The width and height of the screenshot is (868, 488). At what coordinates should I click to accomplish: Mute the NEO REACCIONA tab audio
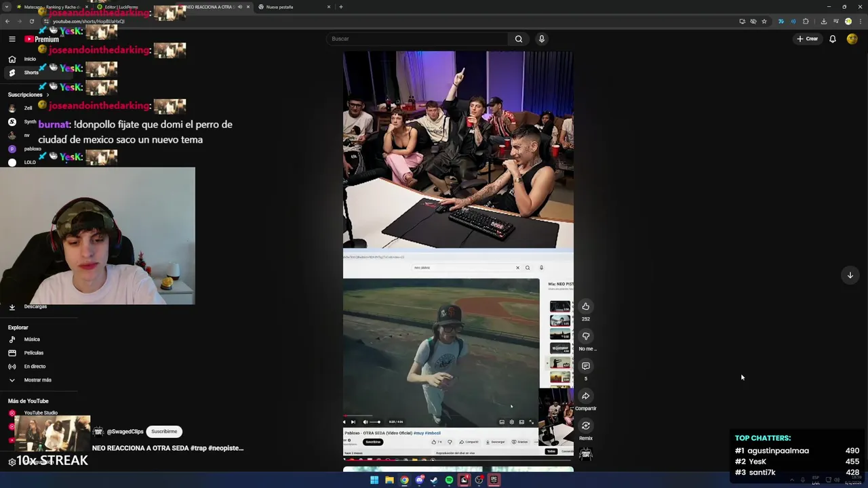[239, 7]
